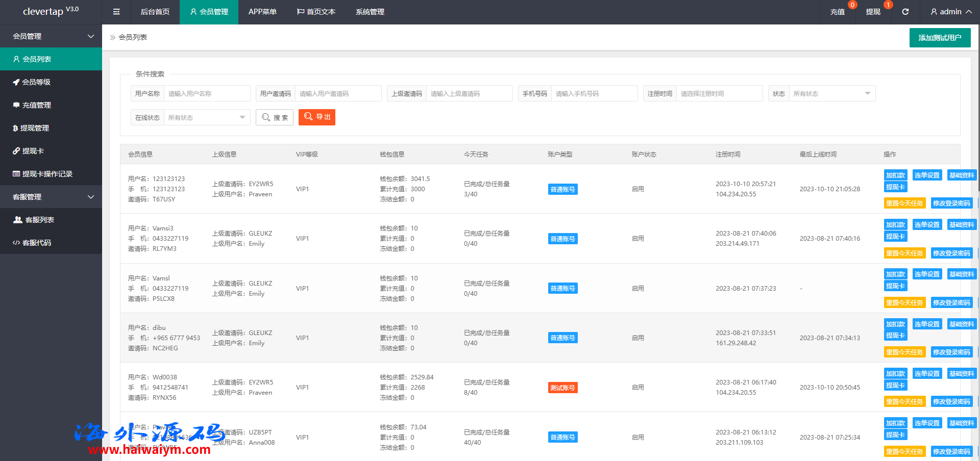The image size is (980, 461).
Task: Open 提现管理 in the sidebar
Action: [35, 128]
